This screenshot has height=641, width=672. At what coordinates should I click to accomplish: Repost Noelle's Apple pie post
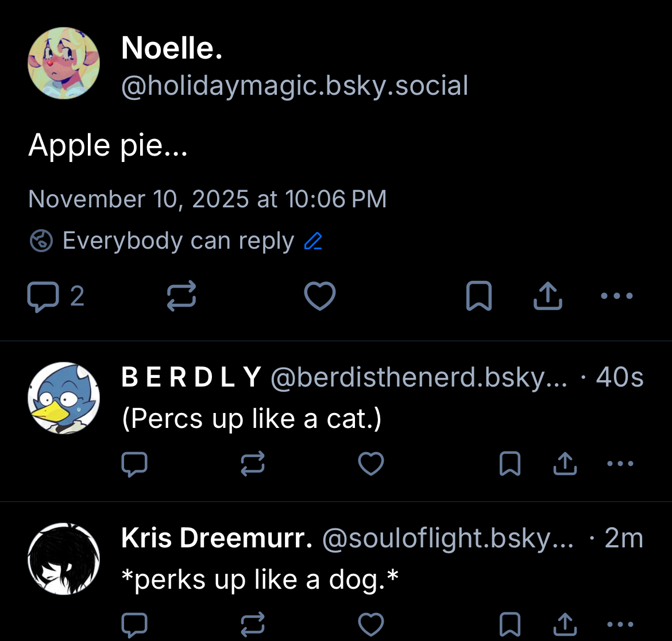181,296
